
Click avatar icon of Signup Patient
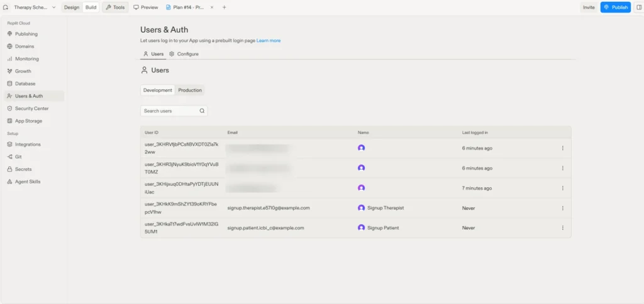pyautogui.click(x=362, y=228)
